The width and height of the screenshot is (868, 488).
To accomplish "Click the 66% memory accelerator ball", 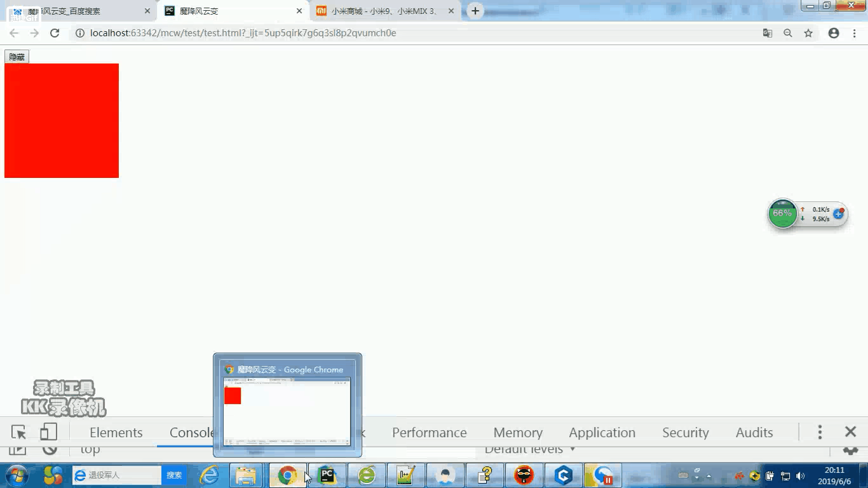I will [x=782, y=213].
